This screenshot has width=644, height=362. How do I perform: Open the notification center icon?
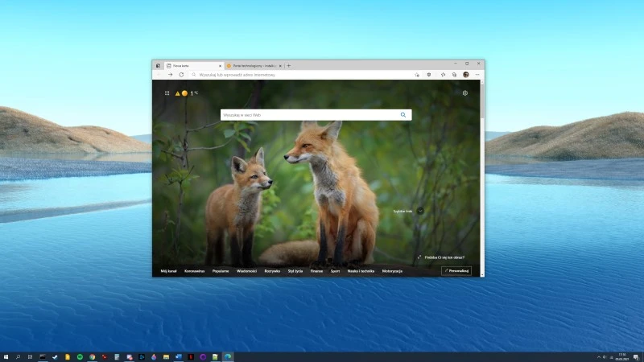pos(636,357)
